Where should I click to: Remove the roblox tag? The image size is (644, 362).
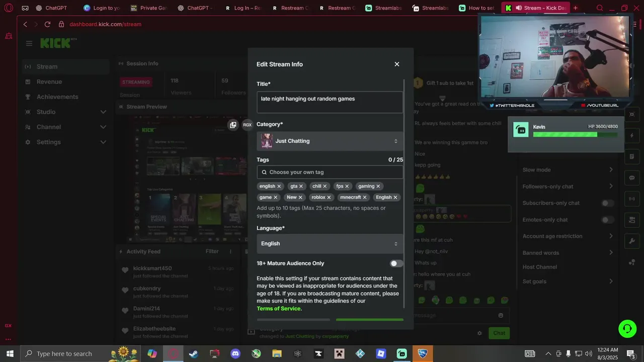tap(329, 197)
